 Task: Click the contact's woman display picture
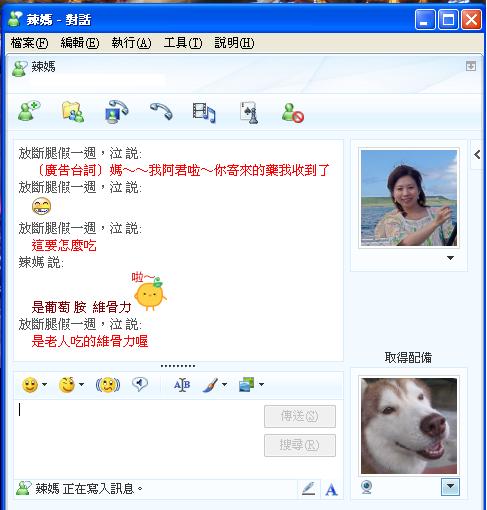[x=409, y=198]
